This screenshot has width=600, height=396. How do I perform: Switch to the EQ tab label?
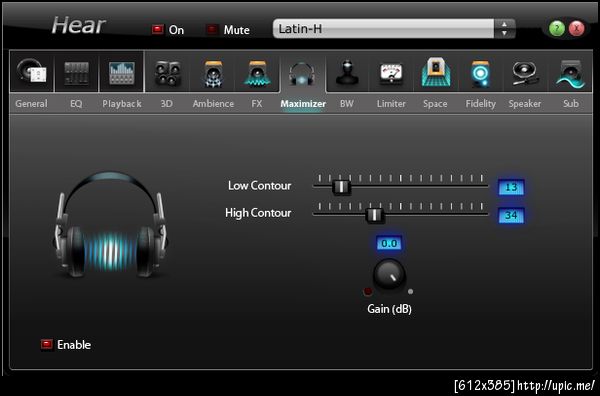pyautogui.click(x=76, y=104)
